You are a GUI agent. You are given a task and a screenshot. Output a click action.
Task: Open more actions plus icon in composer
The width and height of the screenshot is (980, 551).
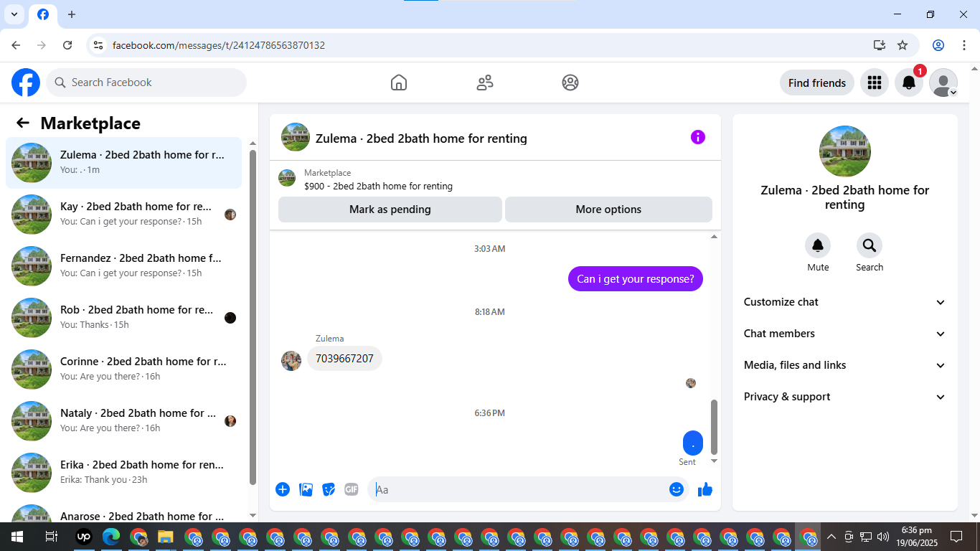pyautogui.click(x=283, y=489)
